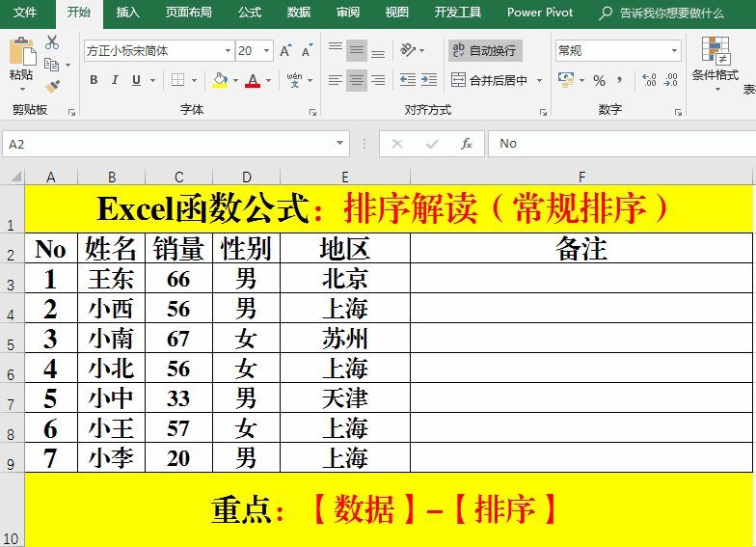
Task: Select the Format Painter brush
Action: 52,87
